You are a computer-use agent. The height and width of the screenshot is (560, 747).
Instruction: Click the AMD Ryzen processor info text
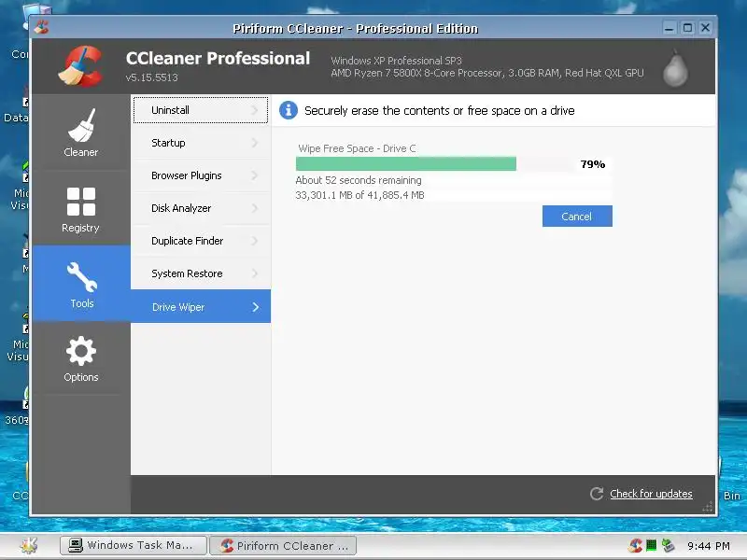(487, 73)
